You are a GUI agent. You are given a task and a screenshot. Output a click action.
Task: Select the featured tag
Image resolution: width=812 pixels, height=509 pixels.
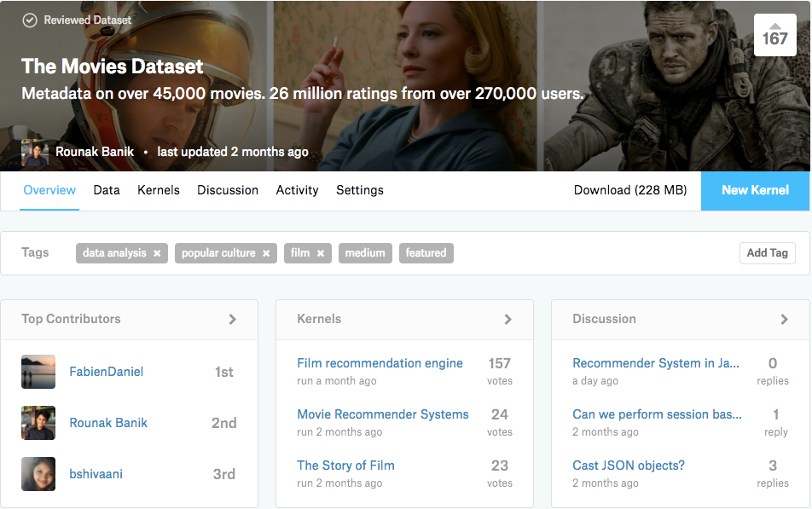[426, 253]
